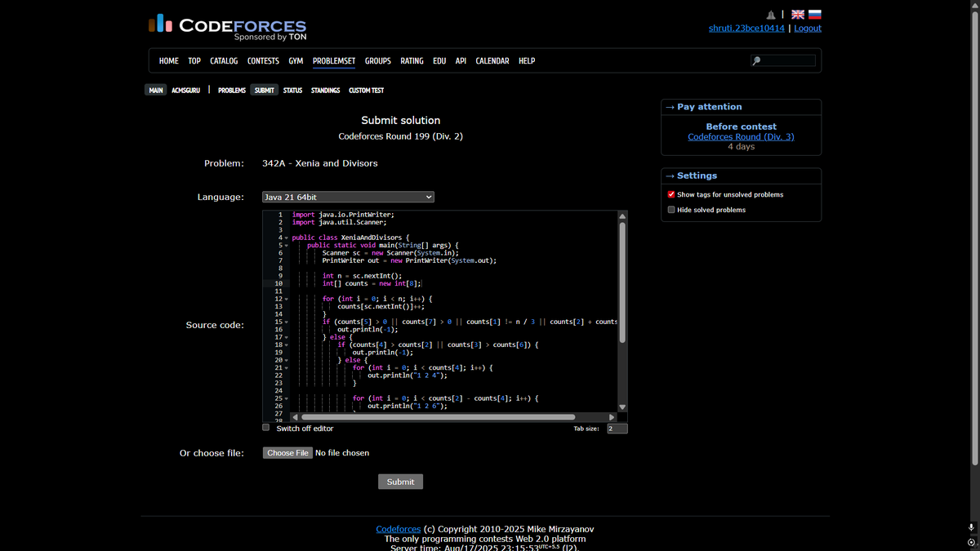Click editor scroll right arrow

(612, 417)
